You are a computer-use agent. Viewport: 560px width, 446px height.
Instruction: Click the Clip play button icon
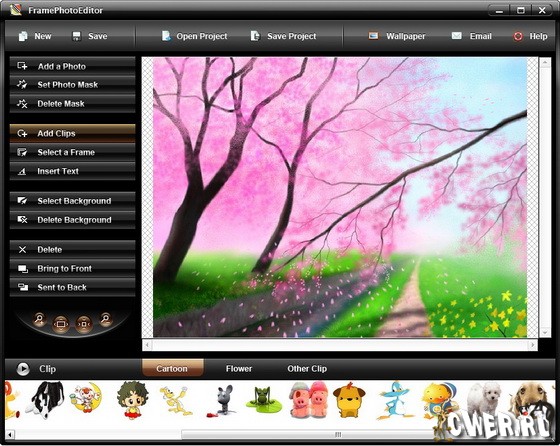click(x=23, y=369)
